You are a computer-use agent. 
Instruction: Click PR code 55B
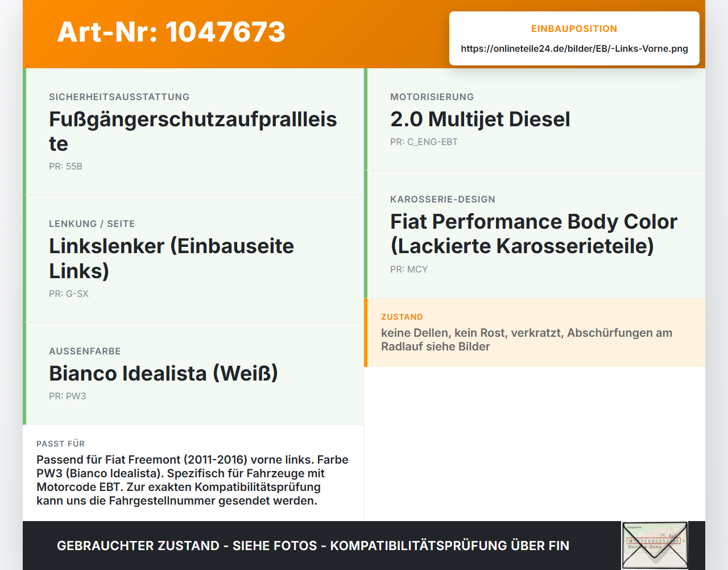[65, 167]
